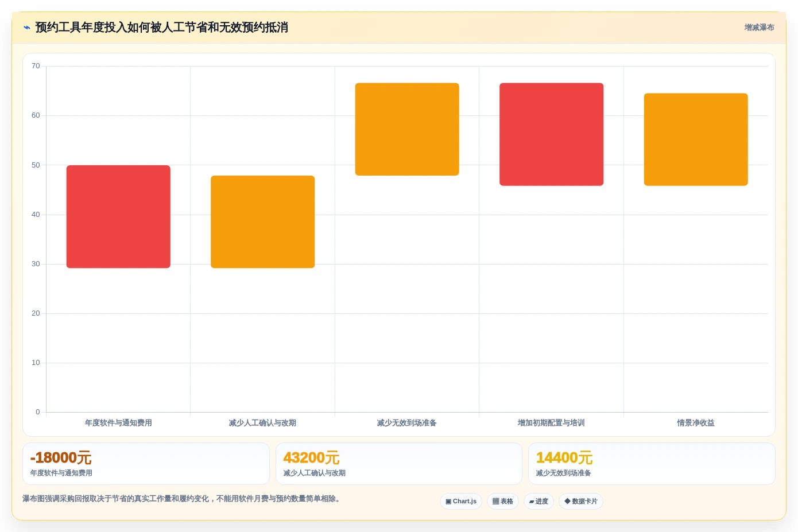This screenshot has height=532, width=798.
Task: Click red bar for 增加初期配置与培训
Action: [x=551, y=134]
